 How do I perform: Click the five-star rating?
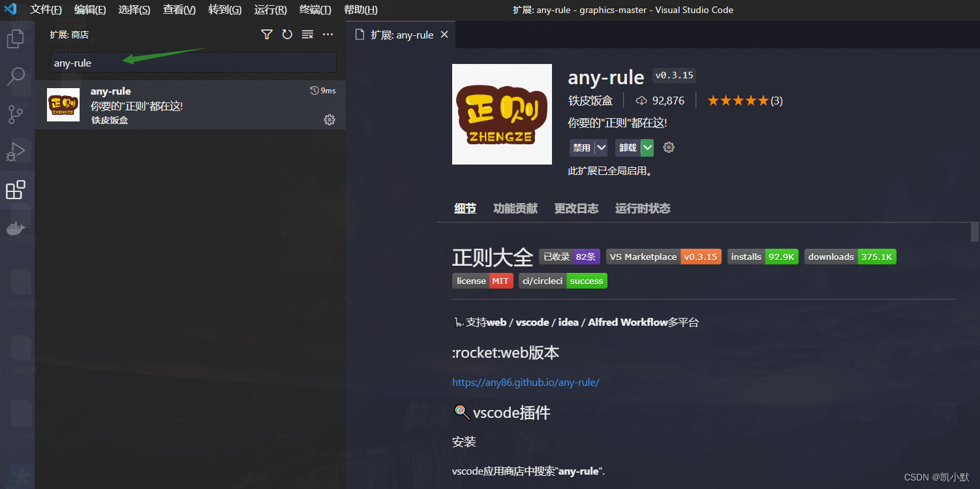[x=738, y=101]
